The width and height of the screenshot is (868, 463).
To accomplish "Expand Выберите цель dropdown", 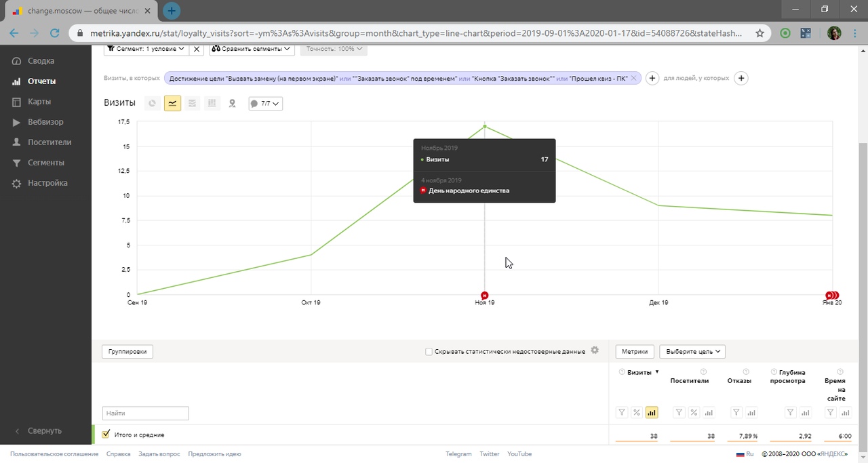I will point(692,351).
